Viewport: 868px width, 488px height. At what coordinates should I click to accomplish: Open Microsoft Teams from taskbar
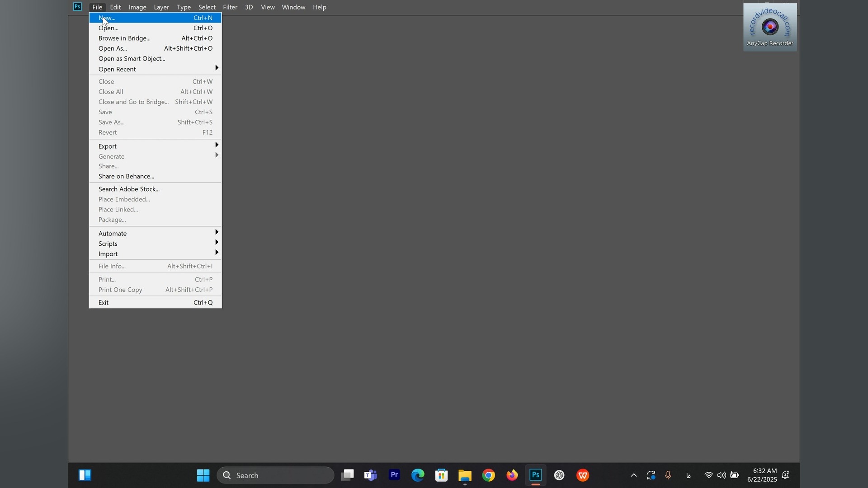(x=371, y=475)
